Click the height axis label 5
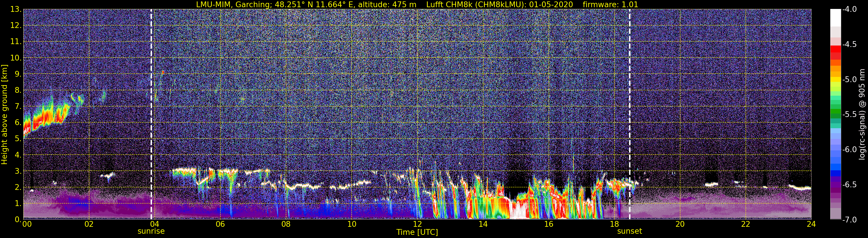Screen dimensions: 868x238 [18, 139]
